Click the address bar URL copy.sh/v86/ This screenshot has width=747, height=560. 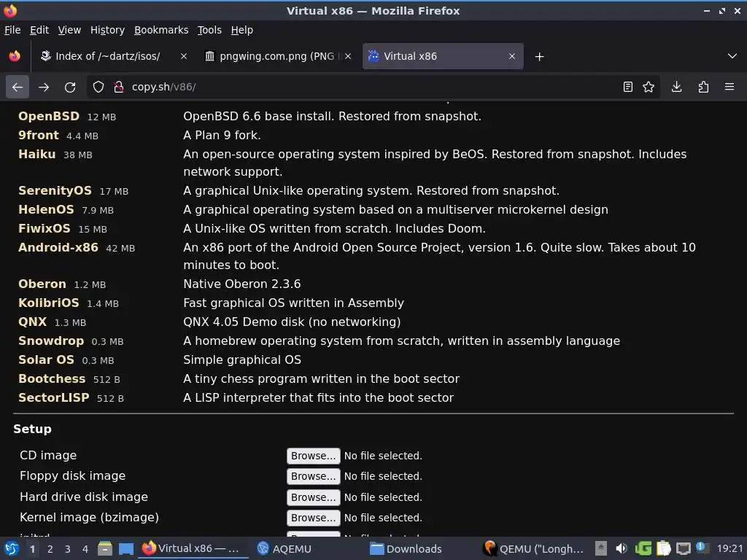[163, 87]
